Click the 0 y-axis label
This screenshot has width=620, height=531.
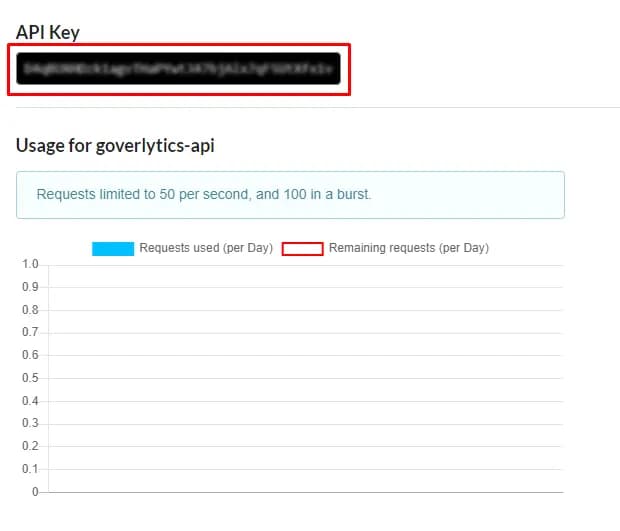click(x=34, y=492)
